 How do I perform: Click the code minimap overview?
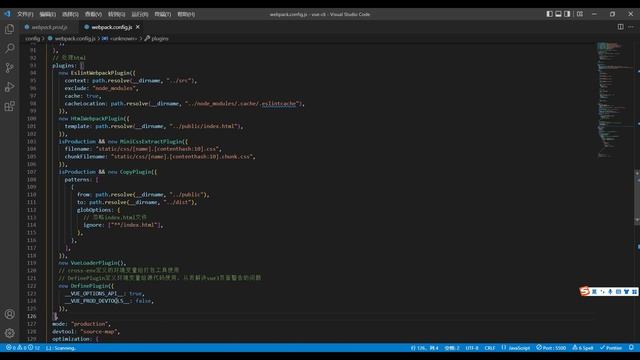pos(615,100)
